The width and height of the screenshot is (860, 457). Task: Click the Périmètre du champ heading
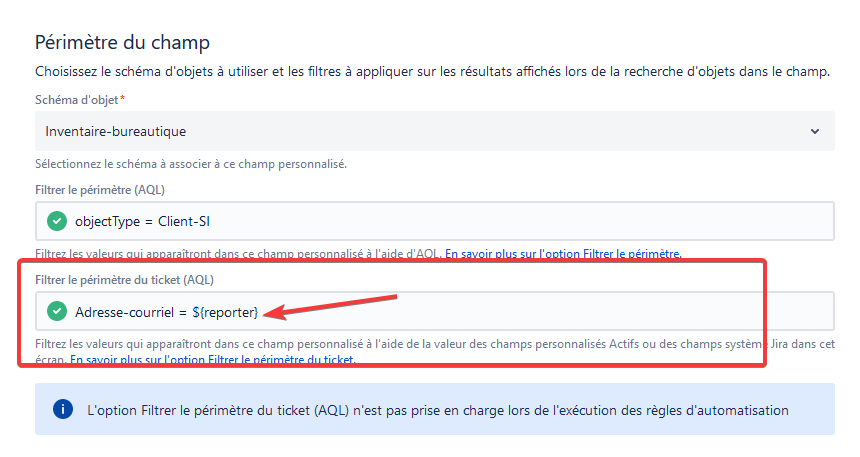click(x=122, y=42)
